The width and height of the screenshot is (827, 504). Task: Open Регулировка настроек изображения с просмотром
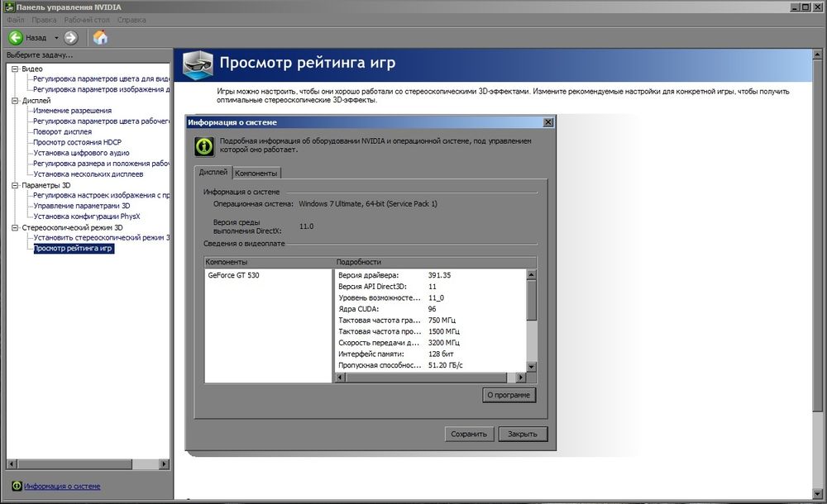[x=101, y=195]
